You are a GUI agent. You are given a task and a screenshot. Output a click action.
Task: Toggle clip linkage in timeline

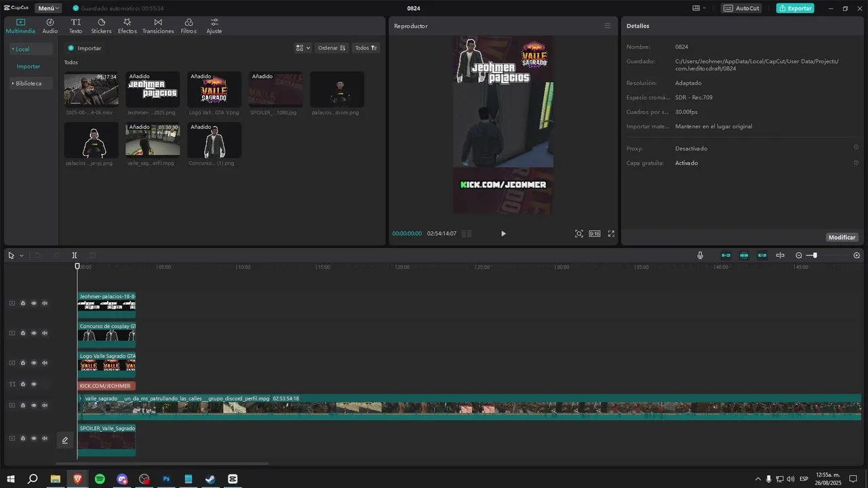[762, 256]
